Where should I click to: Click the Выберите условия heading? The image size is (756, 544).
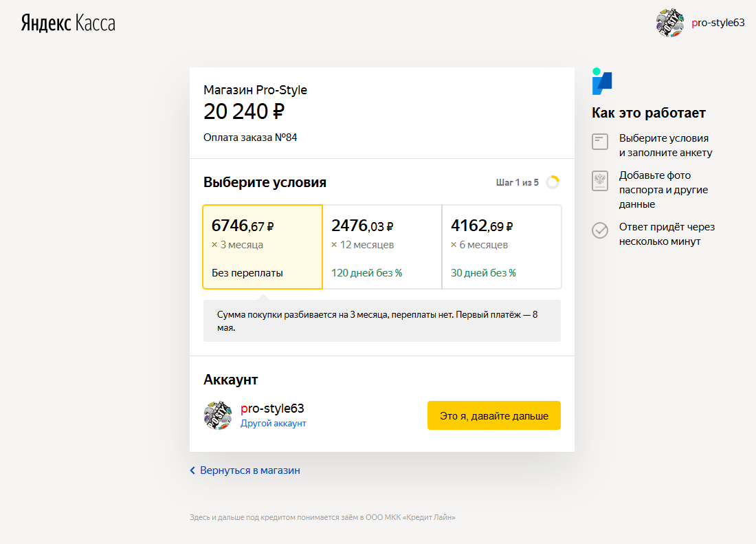[x=265, y=182]
